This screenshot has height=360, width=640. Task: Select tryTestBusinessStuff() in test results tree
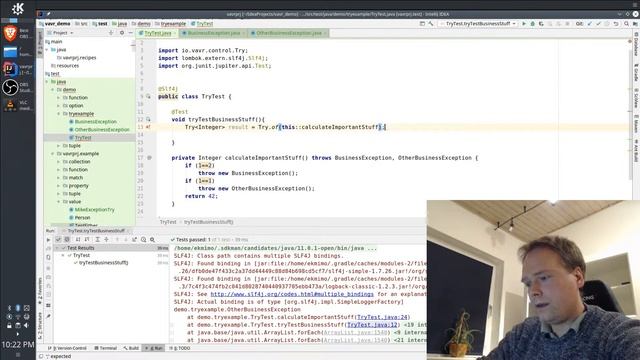coord(103,263)
